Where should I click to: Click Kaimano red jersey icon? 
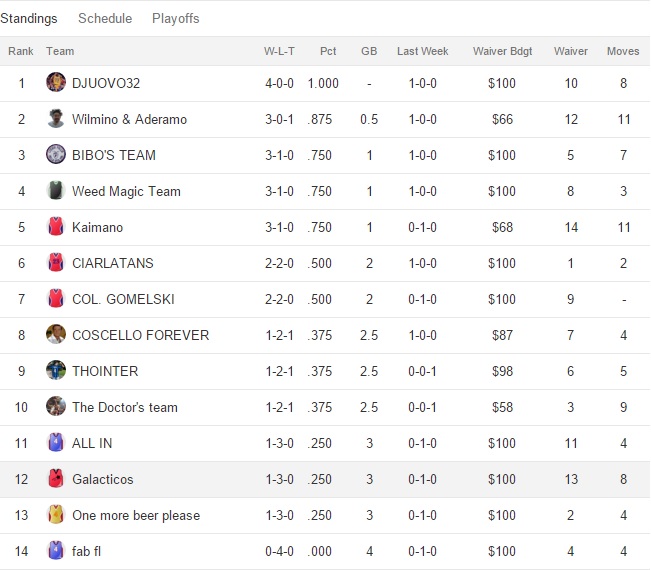click(56, 227)
